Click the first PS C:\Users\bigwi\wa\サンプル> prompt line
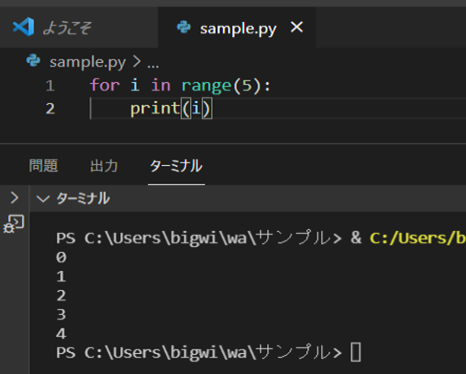Viewport: 466px width, 374px height. click(x=199, y=238)
